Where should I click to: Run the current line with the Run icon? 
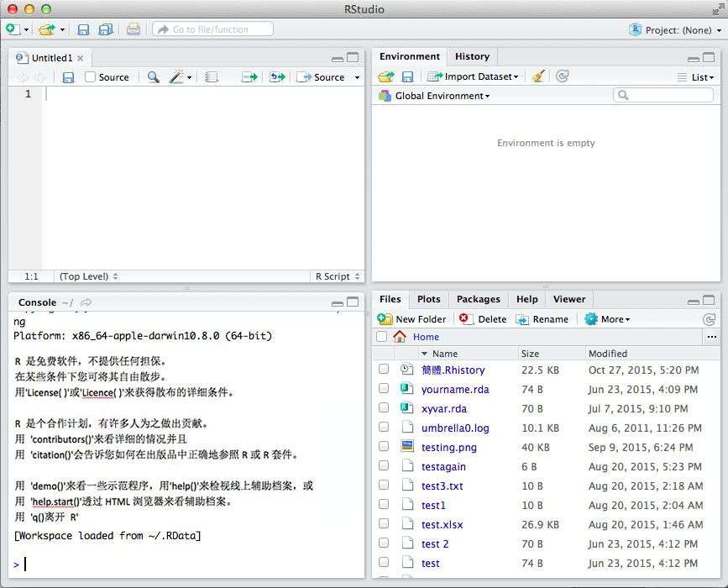tap(249, 77)
